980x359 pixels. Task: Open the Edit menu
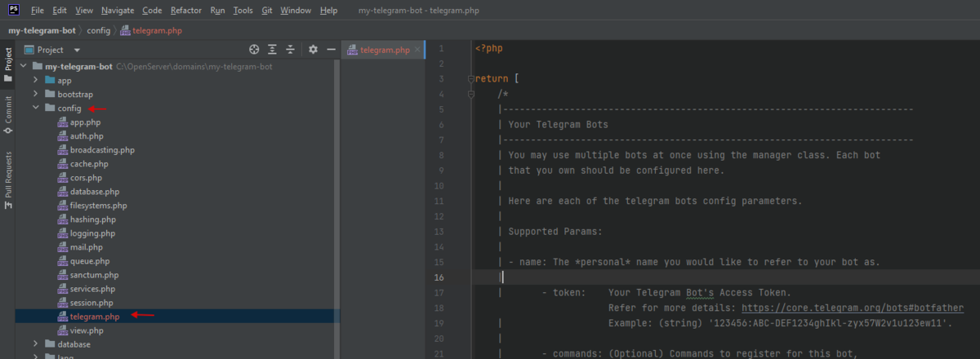point(60,11)
